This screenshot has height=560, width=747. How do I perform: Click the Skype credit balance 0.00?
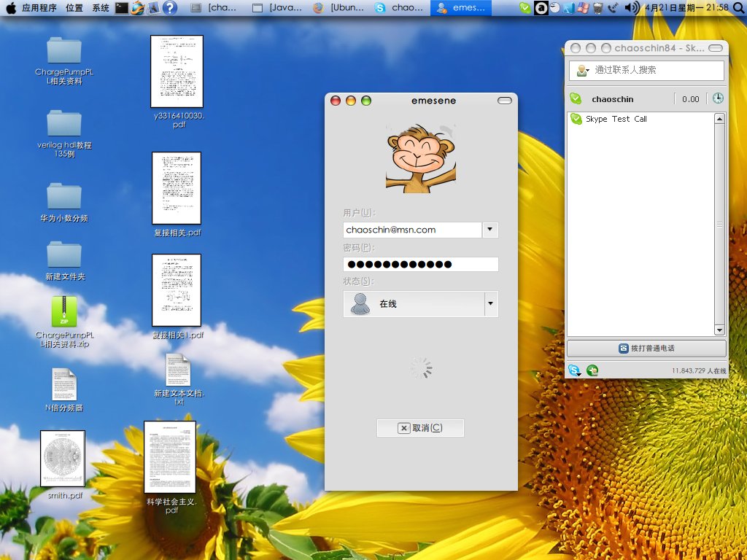coord(690,99)
